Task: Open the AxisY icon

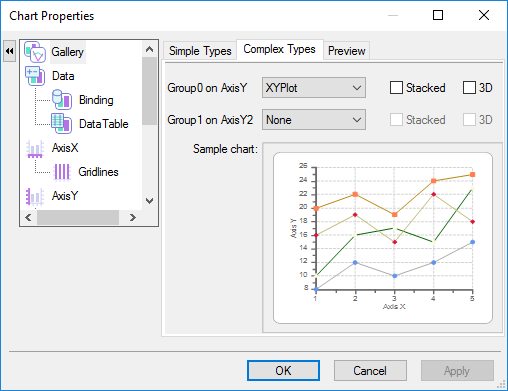Action: (35, 196)
